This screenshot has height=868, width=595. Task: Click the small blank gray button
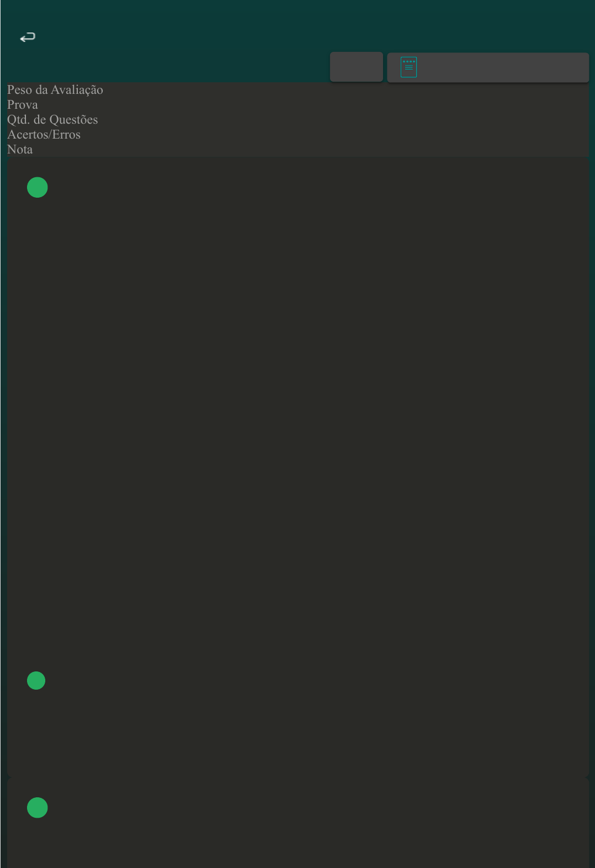click(357, 67)
